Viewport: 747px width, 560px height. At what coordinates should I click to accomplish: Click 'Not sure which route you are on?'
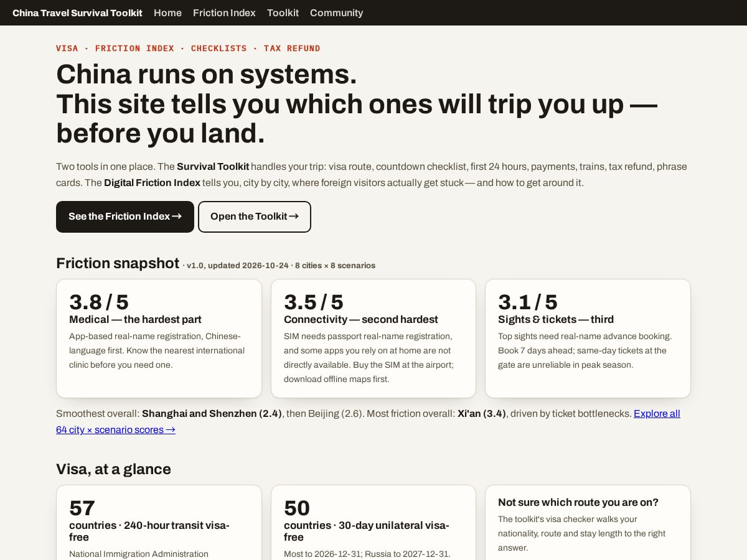click(x=578, y=502)
